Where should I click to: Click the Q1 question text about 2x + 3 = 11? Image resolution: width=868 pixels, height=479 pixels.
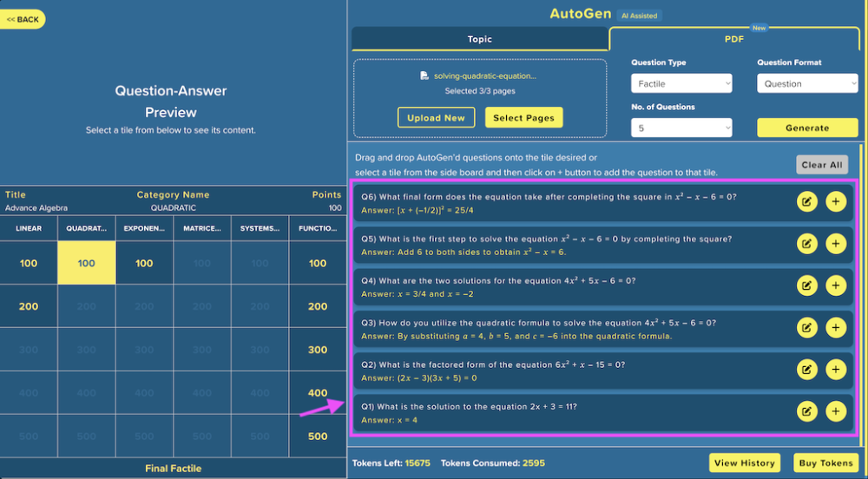click(469, 406)
